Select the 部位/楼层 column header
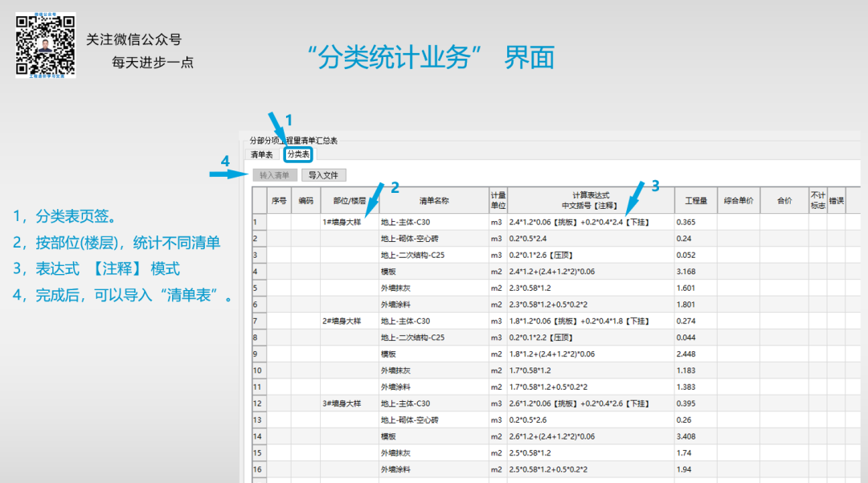Viewport: 868px width, 483px height. click(350, 201)
